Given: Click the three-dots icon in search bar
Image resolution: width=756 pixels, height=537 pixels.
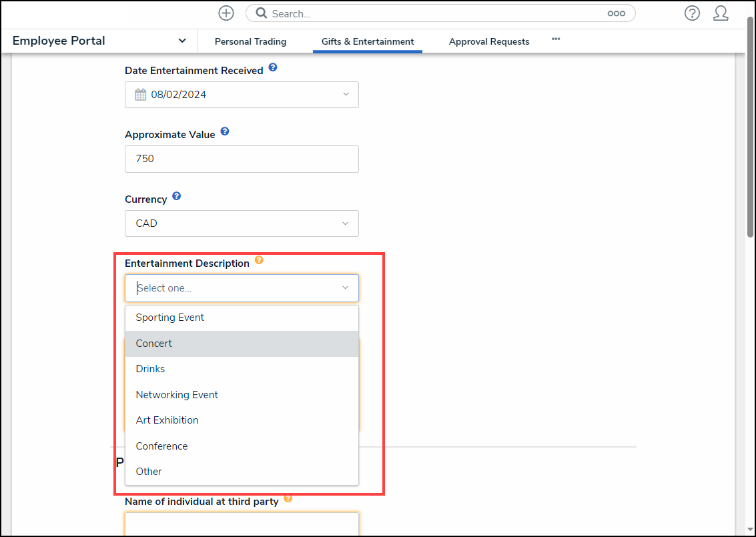Looking at the screenshot, I should [616, 13].
